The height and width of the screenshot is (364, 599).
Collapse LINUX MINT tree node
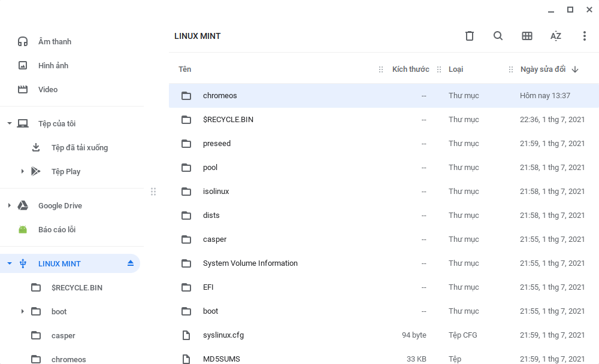(10, 263)
